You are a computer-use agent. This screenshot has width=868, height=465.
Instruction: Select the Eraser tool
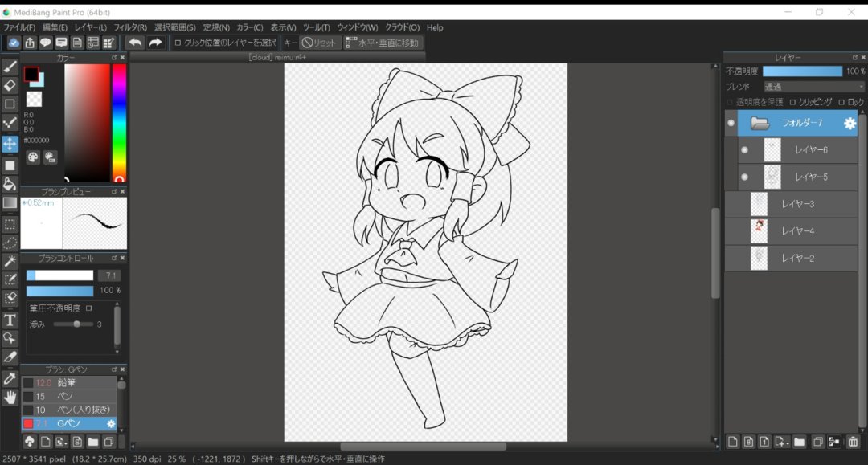coord(10,85)
